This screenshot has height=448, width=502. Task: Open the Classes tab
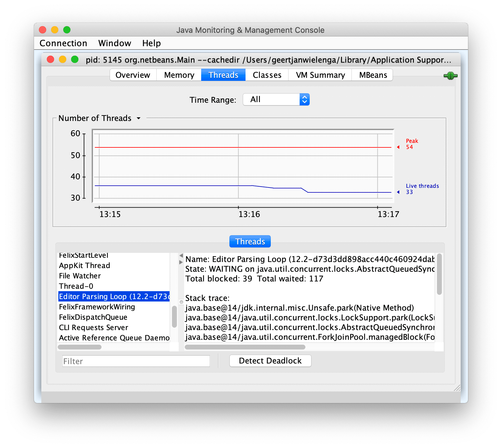point(267,75)
